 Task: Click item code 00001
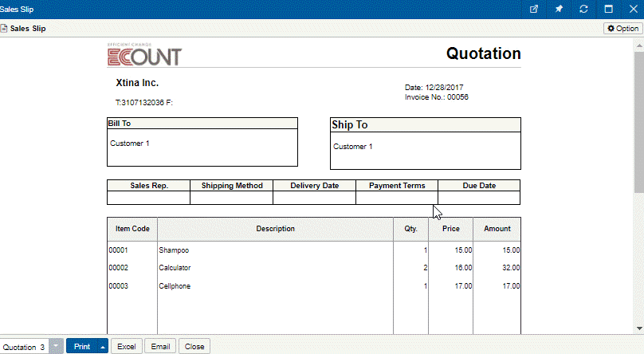pyautogui.click(x=118, y=250)
